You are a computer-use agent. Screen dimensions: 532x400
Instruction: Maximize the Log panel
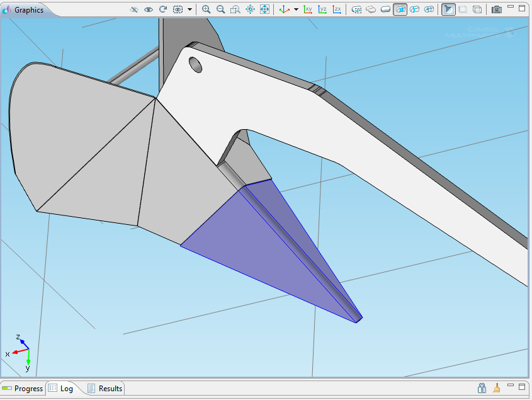click(522, 386)
